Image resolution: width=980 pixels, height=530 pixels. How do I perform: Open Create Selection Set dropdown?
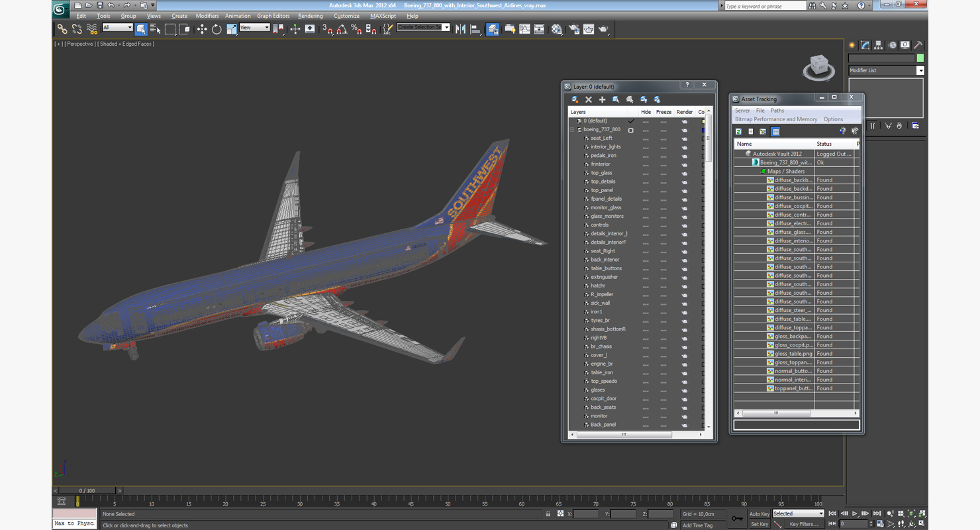424,28
